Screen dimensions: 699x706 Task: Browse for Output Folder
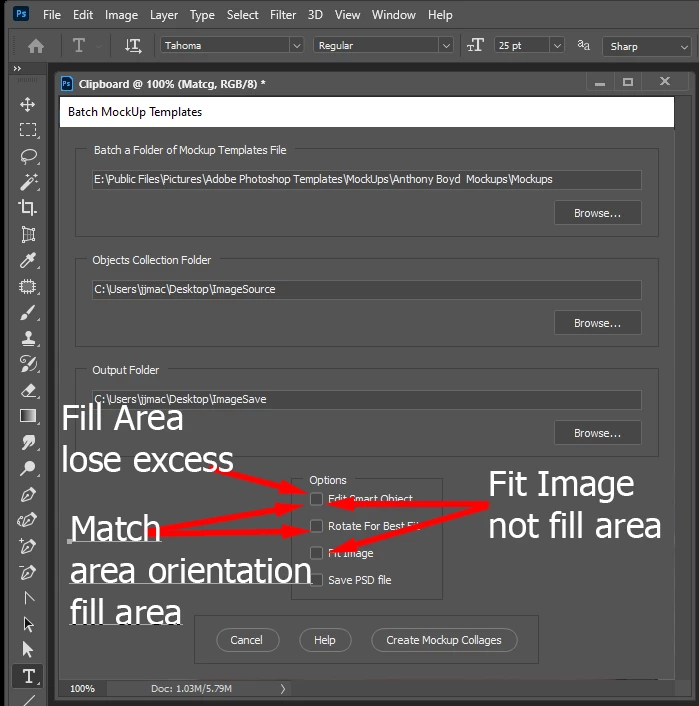tap(598, 433)
